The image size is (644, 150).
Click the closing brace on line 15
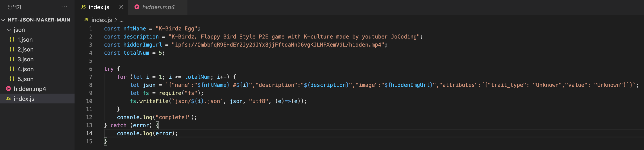point(106,141)
